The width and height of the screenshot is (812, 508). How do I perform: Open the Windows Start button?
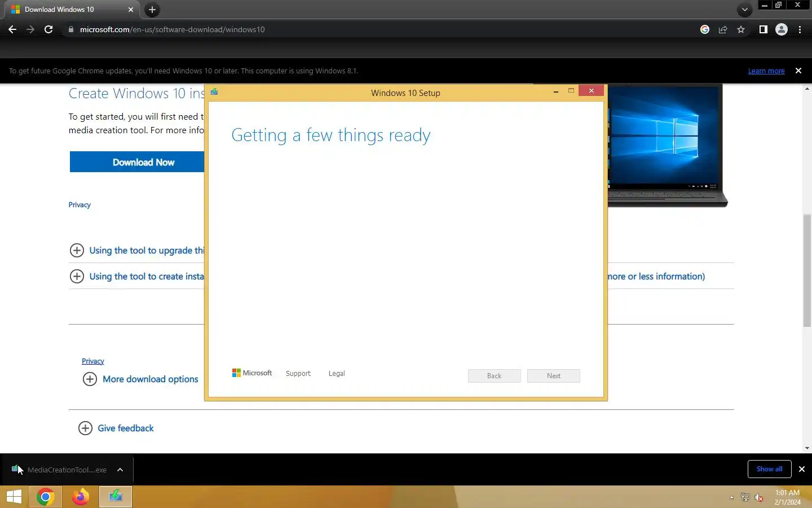click(x=14, y=497)
